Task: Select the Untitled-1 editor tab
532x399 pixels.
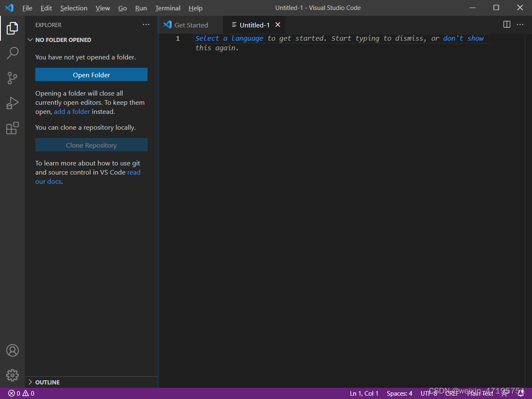Action: [x=254, y=25]
